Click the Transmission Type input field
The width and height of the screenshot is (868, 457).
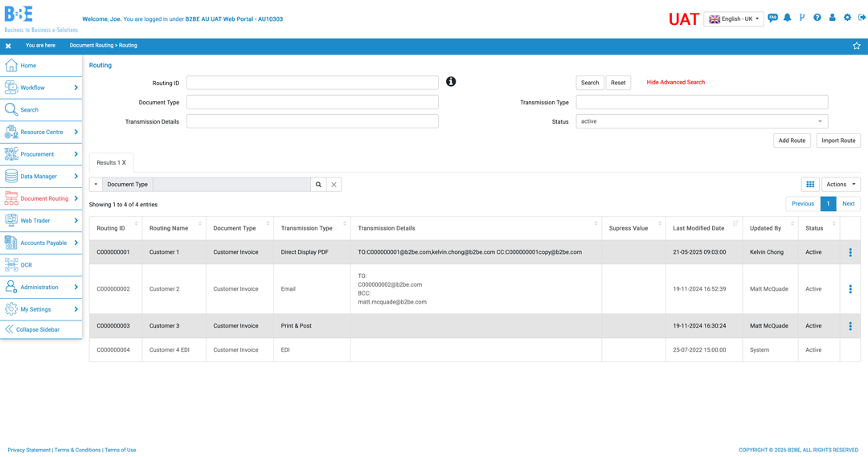tap(701, 102)
